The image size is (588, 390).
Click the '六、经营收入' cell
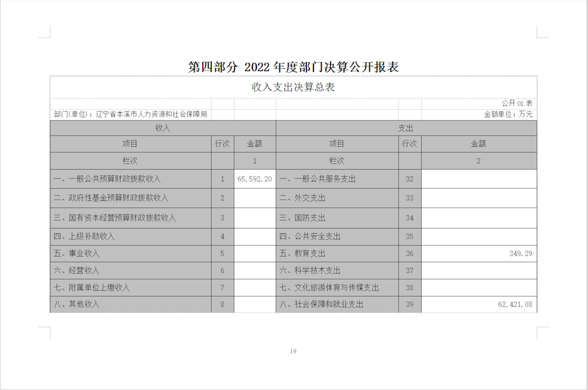pos(131,271)
